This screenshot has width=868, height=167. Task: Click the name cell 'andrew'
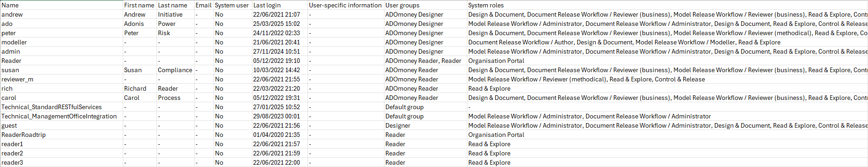[62, 14]
